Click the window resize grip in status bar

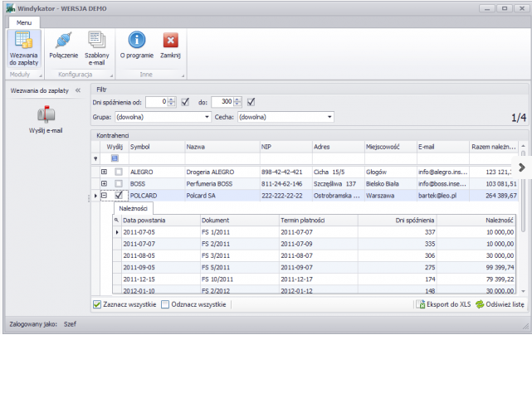click(525, 327)
